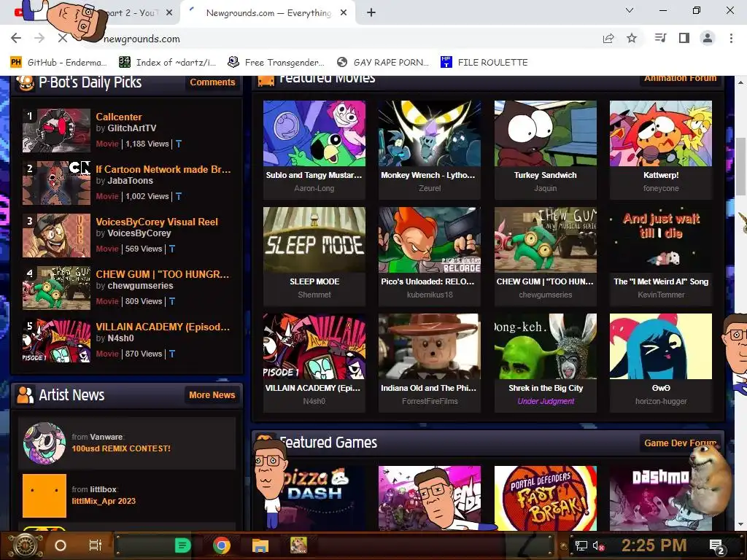Open Cortana search circle on taskbar
Image resolution: width=747 pixels, height=560 pixels.
click(61, 545)
